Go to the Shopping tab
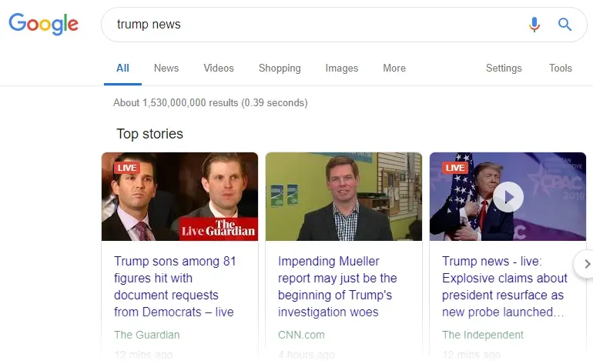The image size is (593, 364). pyautogui.click(x=280, y=68)
